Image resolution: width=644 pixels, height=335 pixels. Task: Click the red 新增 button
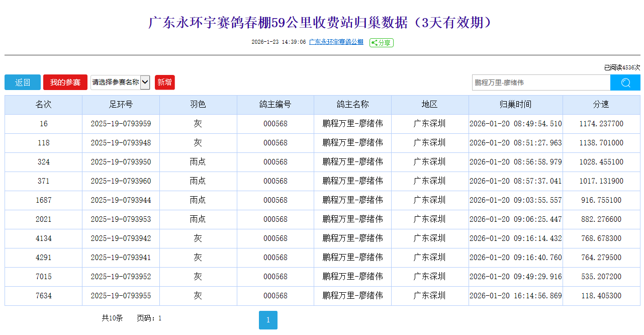click(x=164, y=82)
